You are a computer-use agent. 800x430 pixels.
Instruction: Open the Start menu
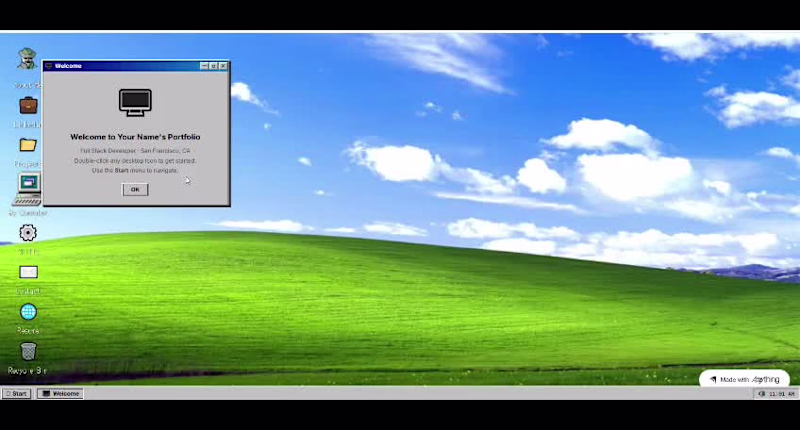click(16, 393)
